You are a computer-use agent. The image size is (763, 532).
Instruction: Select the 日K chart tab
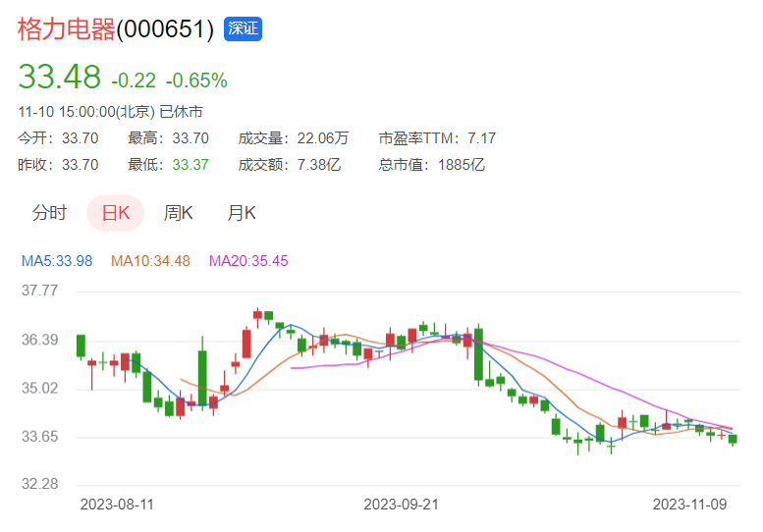(115, 213)
